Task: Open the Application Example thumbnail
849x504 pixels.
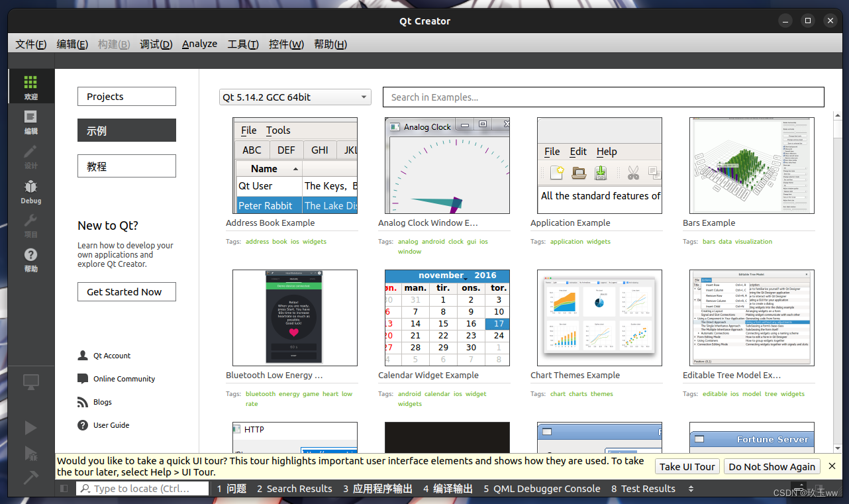Action: click(x=599, y=166)
